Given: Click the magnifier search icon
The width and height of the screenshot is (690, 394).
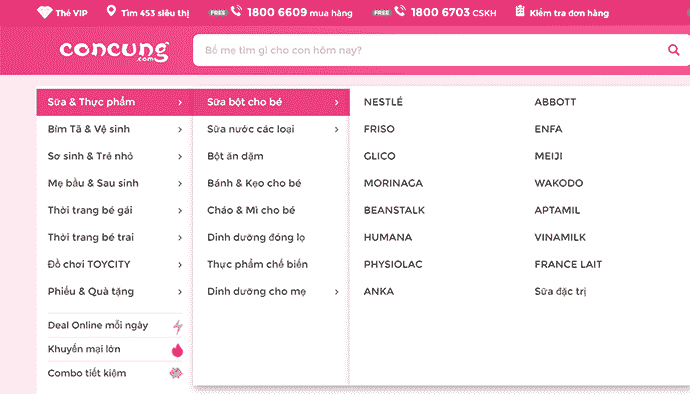Looking at the screenshot, I should pyautogui.click(x=673, y=50).
